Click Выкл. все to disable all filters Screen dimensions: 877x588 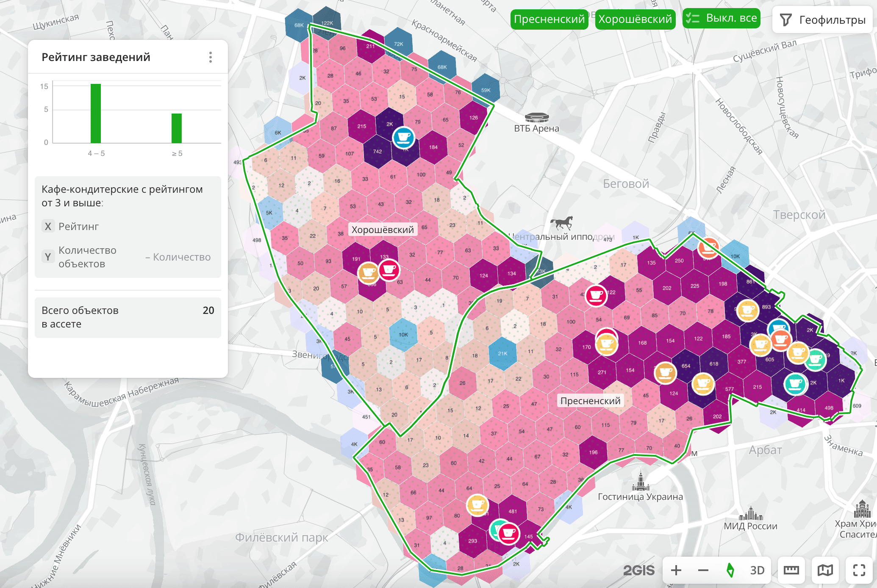pos(721,18)
